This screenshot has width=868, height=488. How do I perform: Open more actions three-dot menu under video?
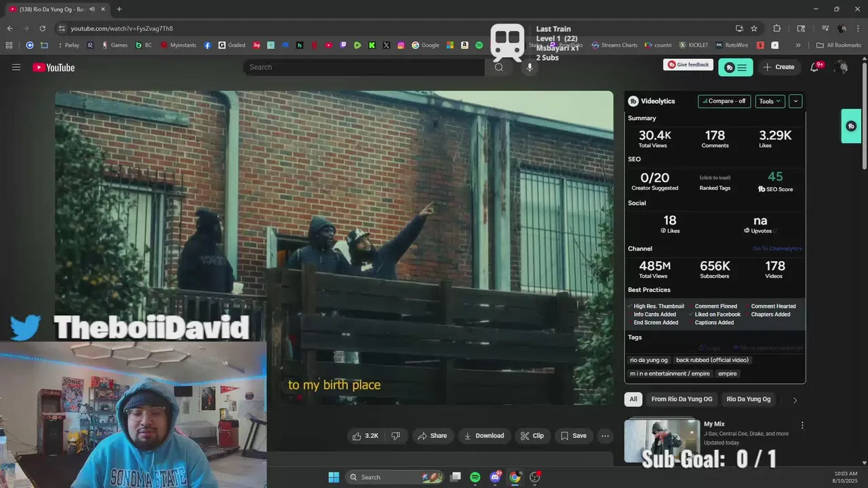coord(606,436)
